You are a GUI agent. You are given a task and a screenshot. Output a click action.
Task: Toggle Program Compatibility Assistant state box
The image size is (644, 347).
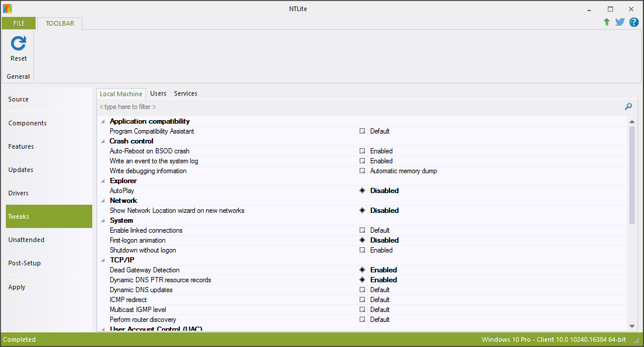click(362, 131)
